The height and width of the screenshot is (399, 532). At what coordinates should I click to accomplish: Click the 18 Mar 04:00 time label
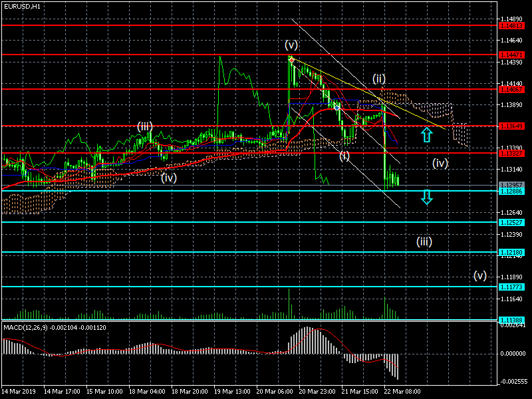(147, 392)
